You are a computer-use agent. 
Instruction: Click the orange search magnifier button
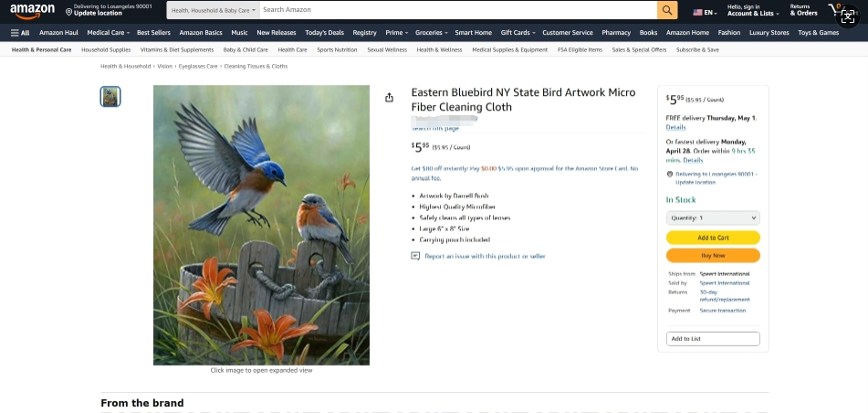pyautogui.click(x=667, y=10)
